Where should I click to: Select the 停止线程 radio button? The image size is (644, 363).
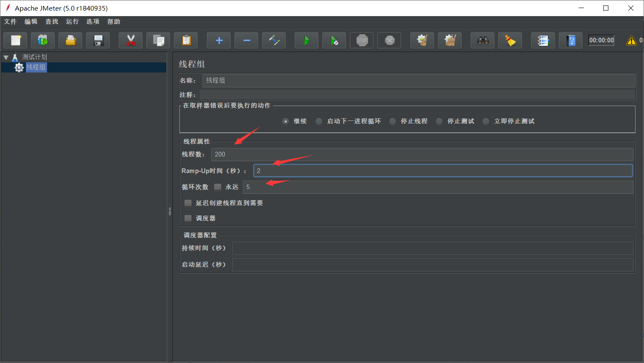393,121
